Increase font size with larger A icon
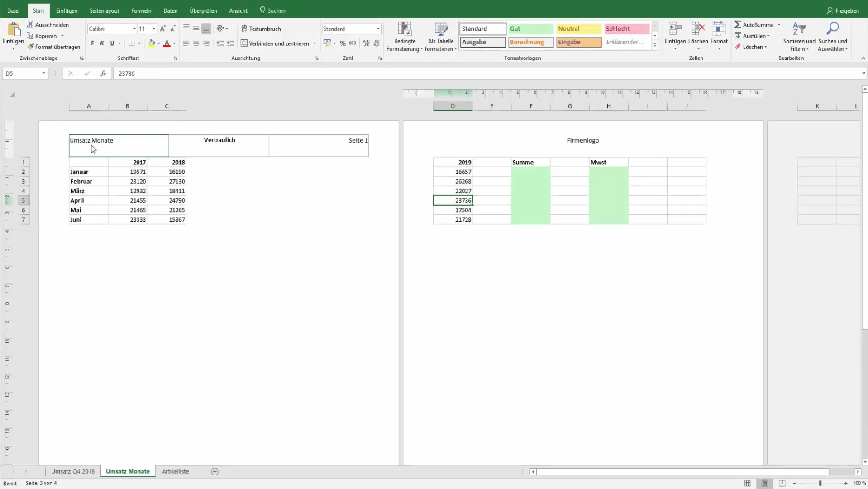The width and height of the screenshot is (868, 489). pos(162,29)
